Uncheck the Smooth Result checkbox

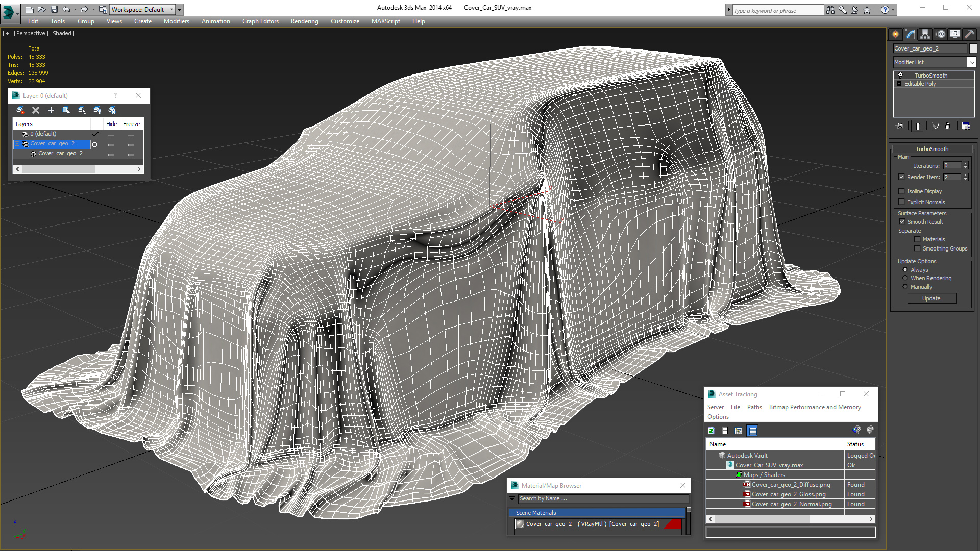tap(902, 222)
